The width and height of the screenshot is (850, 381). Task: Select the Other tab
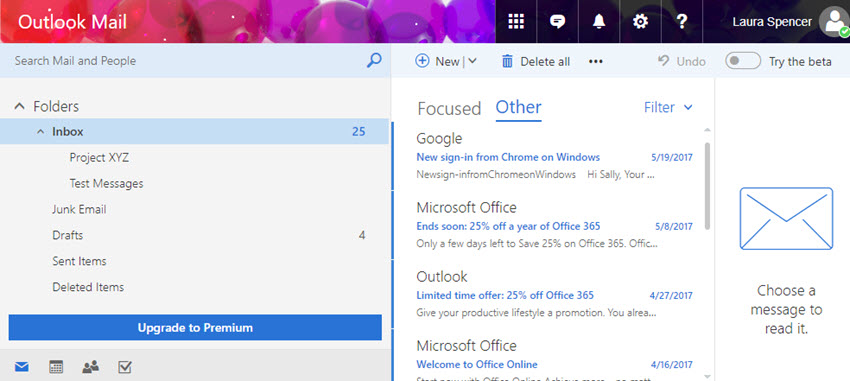[x=518, y=107]
